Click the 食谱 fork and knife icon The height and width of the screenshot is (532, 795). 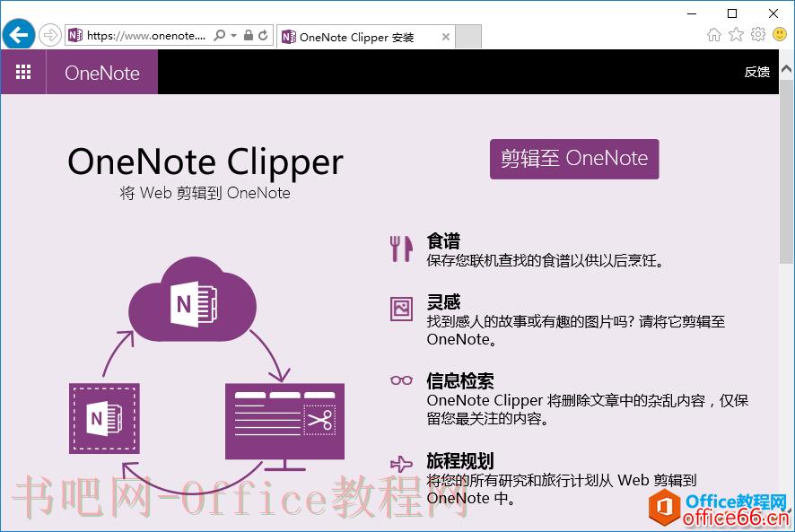tap(401, 249)
